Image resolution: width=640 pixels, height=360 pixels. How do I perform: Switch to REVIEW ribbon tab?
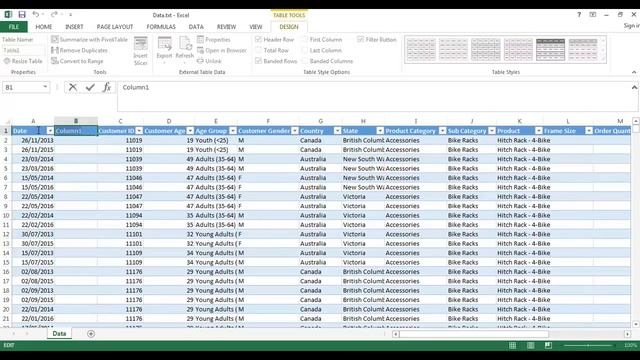tap(227, 27)
